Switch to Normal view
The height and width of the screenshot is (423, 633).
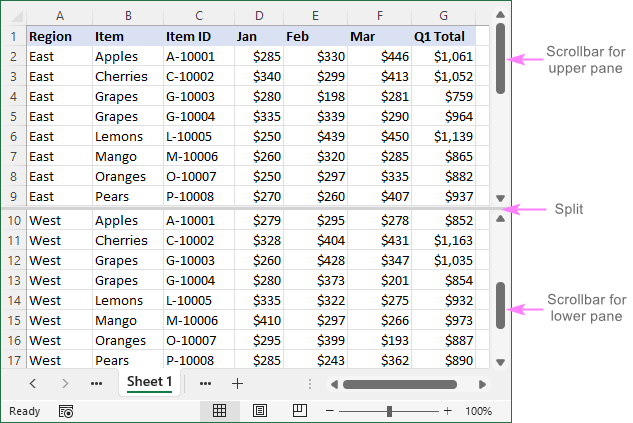219,411
